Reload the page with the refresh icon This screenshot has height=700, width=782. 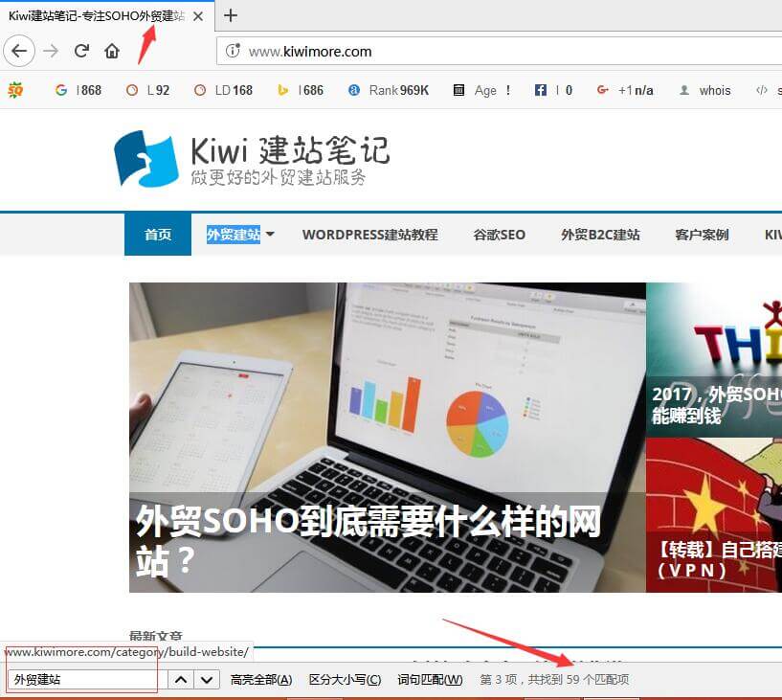(x=81, y=51)
